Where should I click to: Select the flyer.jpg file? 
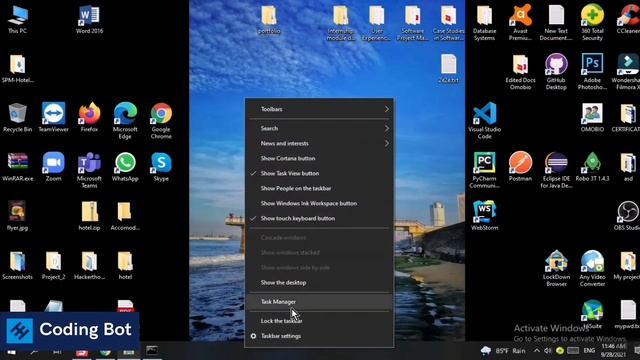point(18,216)
